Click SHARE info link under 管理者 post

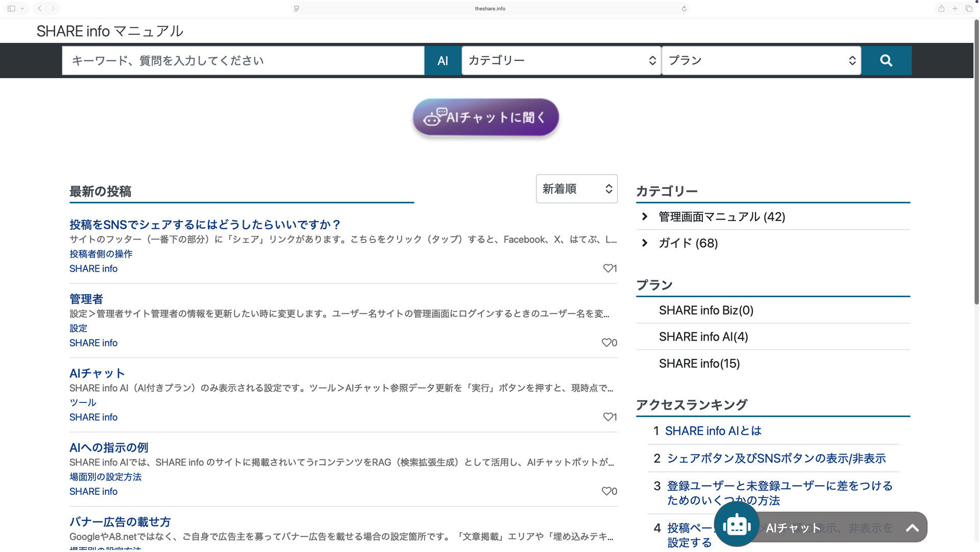[93, 343]
